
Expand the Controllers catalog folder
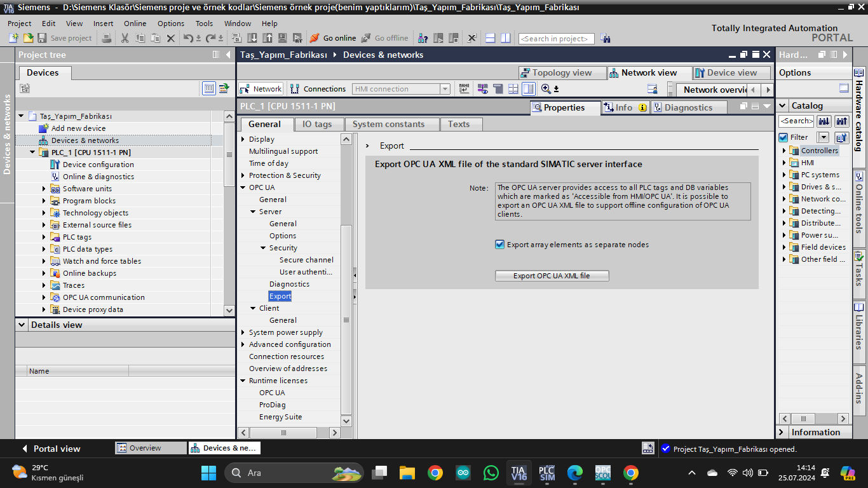pos(785,151)
